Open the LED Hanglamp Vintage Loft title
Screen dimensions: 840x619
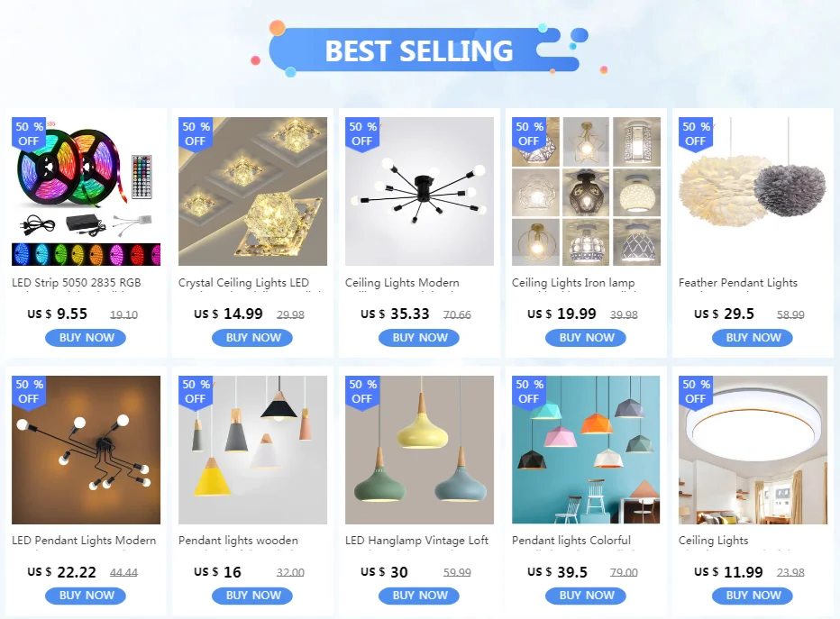[416, 541]
